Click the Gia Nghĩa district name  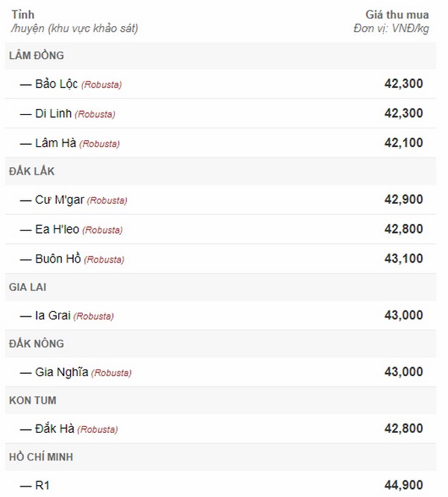[62, 372]
